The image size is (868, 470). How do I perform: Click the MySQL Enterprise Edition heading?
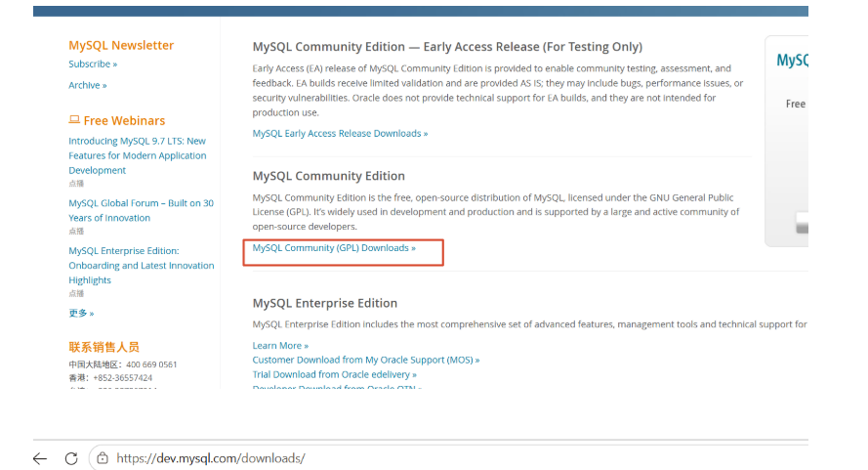pyautogui.click(x=325, y=303)
